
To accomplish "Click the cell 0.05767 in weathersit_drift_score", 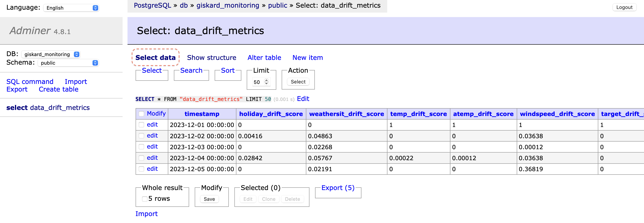I will pyautogui.click(x=346, y=158).
